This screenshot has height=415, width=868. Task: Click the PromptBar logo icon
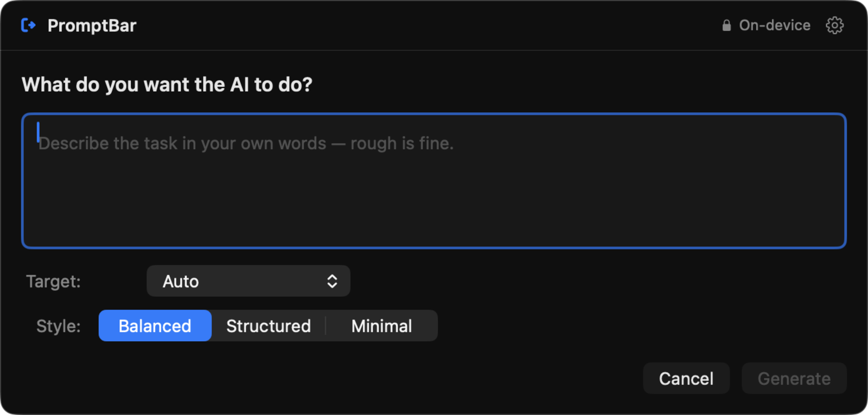point(28,25)
